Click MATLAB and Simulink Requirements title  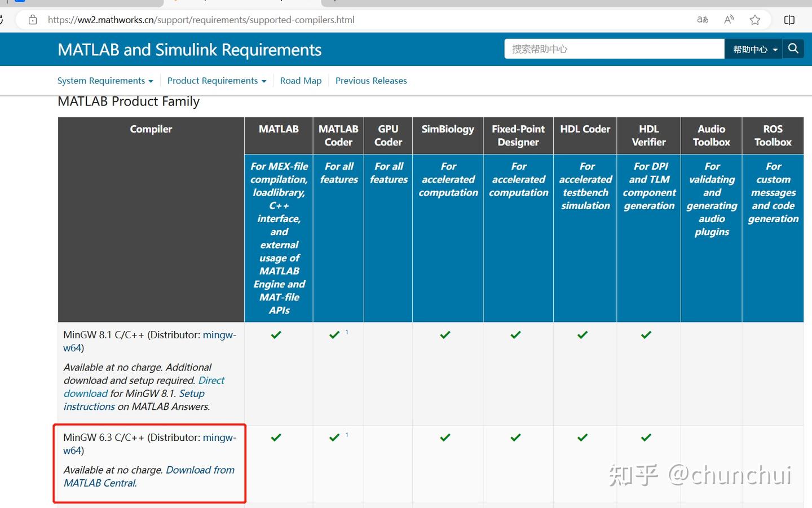click(x=189, y=50)
